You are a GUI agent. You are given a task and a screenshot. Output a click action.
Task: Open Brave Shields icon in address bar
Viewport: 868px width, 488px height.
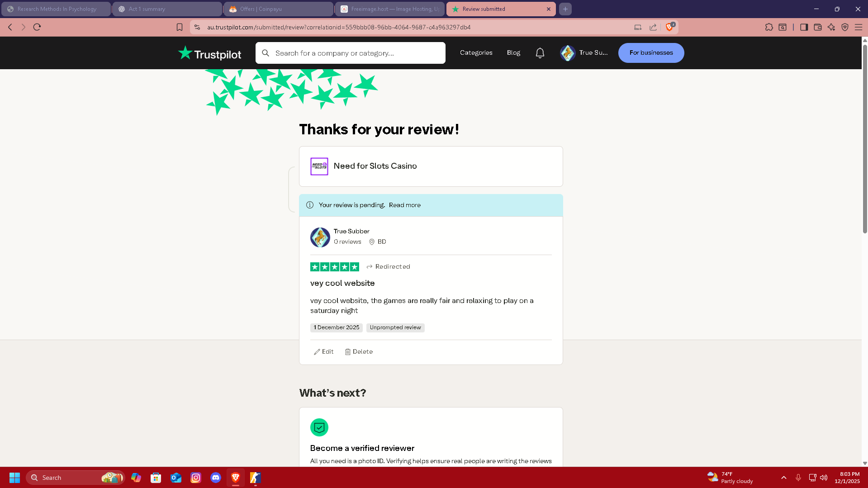[670, 27]
